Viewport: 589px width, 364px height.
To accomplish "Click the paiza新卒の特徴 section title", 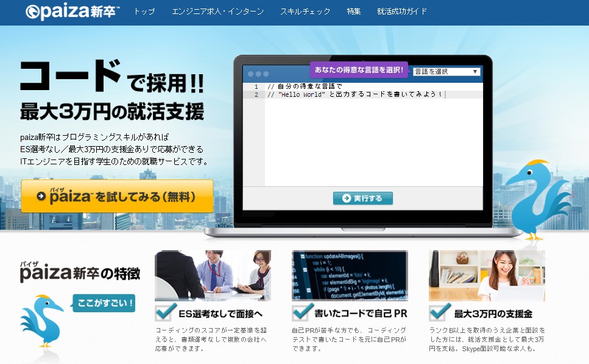I will coord(80,272).
